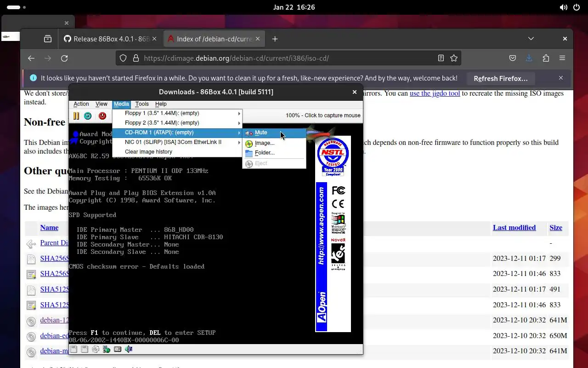Open the Firefox extensions menu
The height and width of the screenshot is (368, 588).
coord(546,58)
